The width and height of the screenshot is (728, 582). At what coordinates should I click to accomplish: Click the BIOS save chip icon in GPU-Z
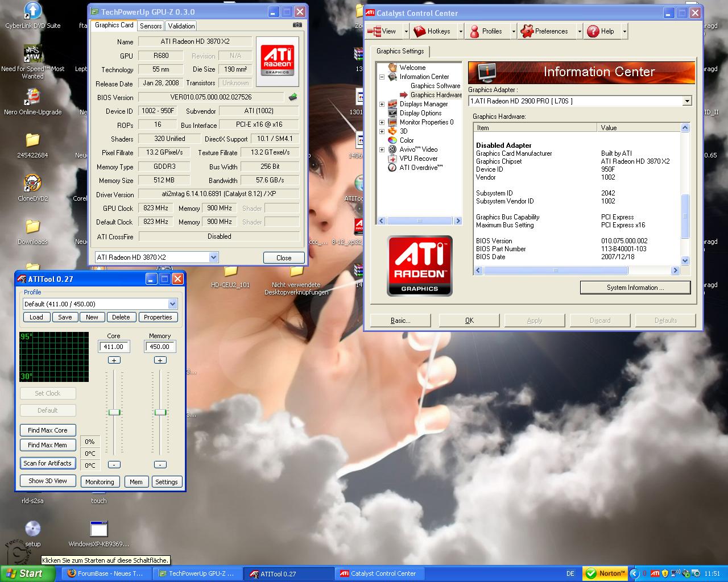coord(293,97)
